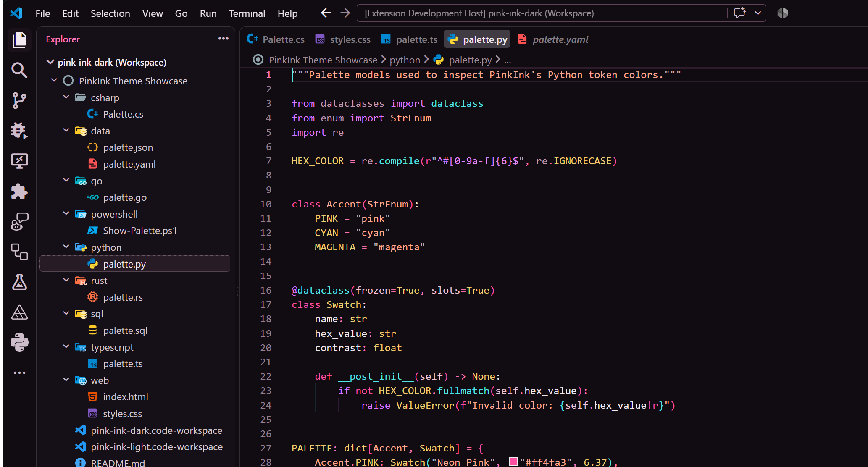Select the palette.py editor tab
Image resolution: width=868 pixels, height=467 pixels.
click(478, 39)
